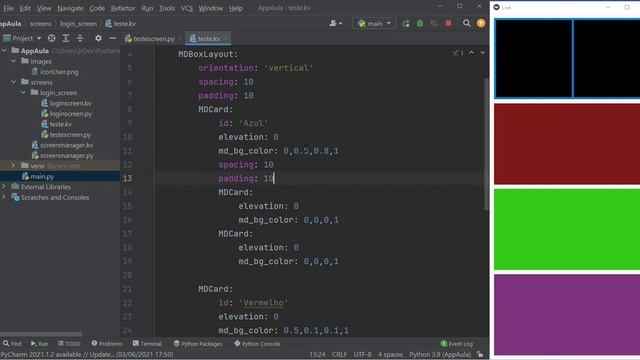Hide the Project panel with minus icon
Image resolution: width=640 pixels, height=360 pixels.
point(112,38)
